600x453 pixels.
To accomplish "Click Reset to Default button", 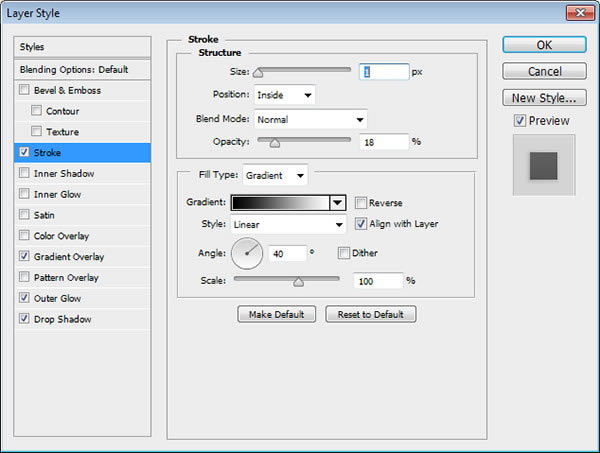I will click(370, 314).
